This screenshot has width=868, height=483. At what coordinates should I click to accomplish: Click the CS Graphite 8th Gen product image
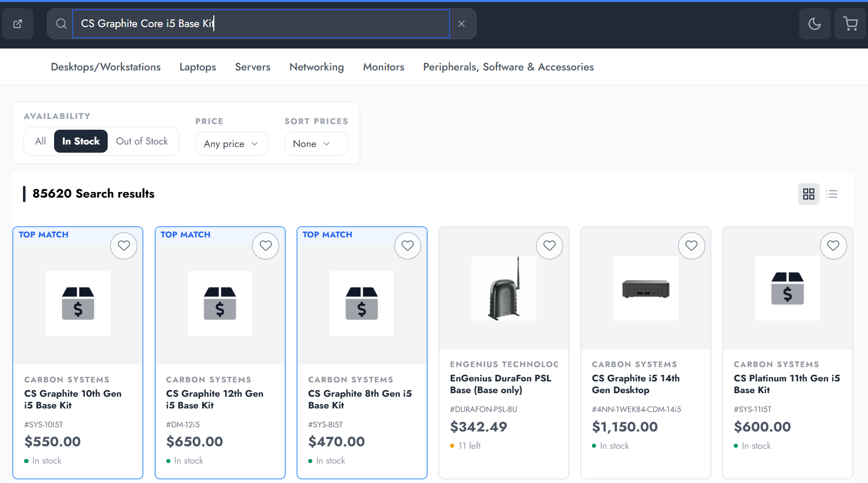pos(362,303)
